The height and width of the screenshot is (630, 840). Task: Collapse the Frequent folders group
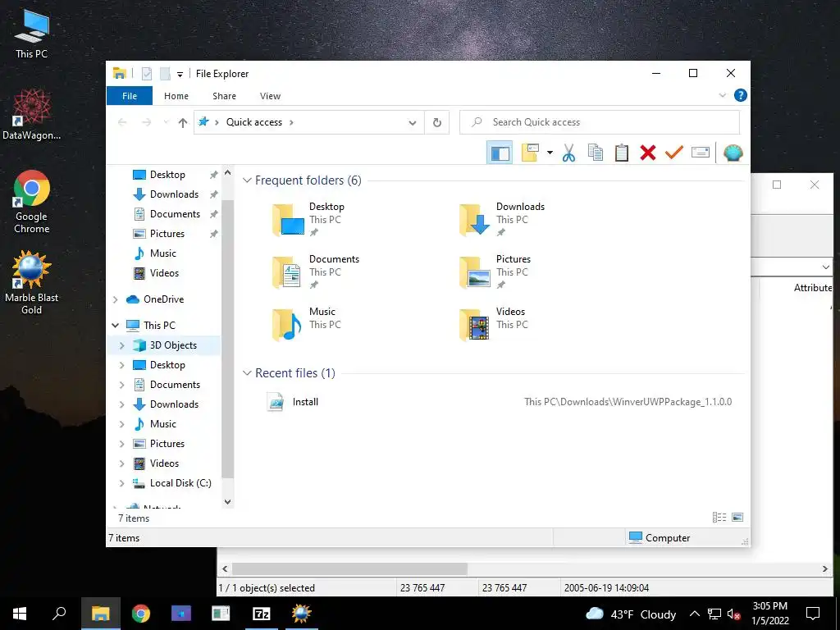(x=247, y=180)
